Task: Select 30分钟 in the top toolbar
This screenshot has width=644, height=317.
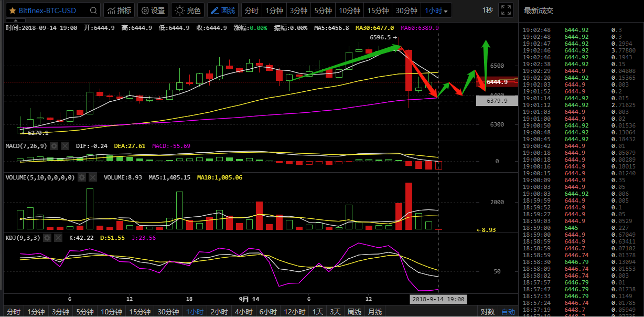Action: pyautogui.click(x=406, y=10)
